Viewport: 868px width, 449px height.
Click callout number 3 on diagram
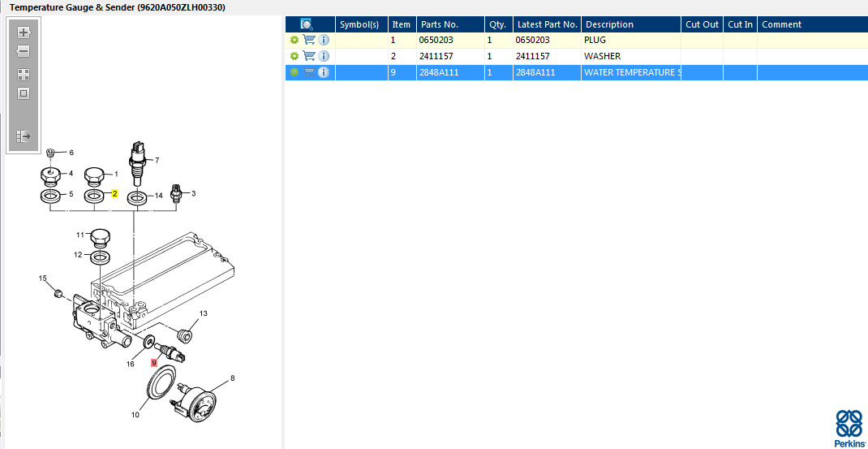pos(194,193)
